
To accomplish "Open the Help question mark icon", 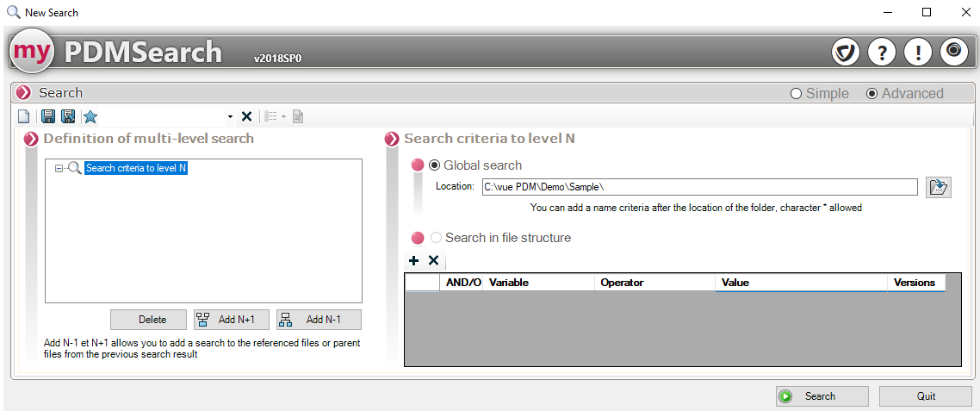I will (881, 53).
